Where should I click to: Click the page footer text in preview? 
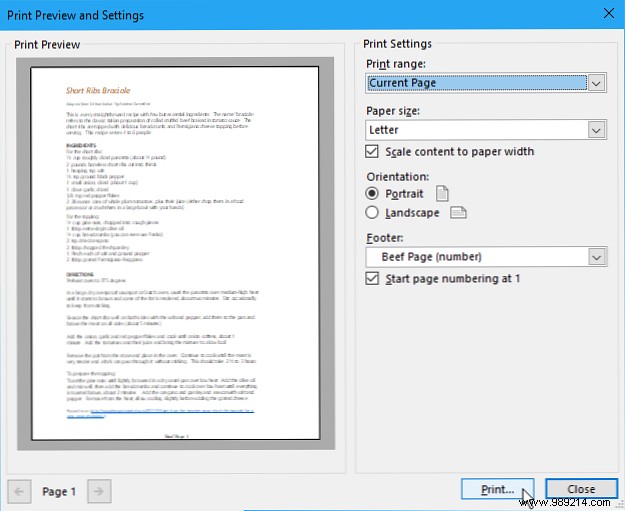point(176,436)
